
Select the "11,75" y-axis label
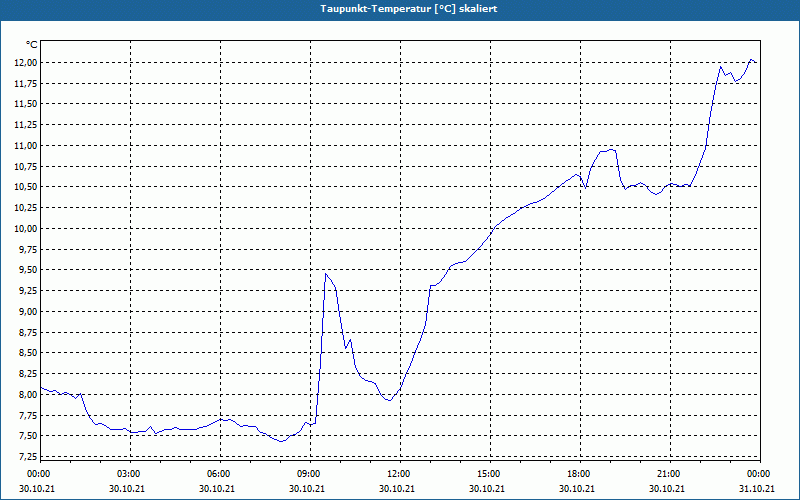point(27,83)
